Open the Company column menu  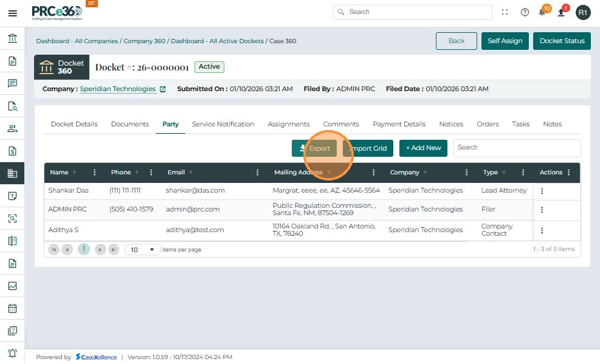(466, 173)
